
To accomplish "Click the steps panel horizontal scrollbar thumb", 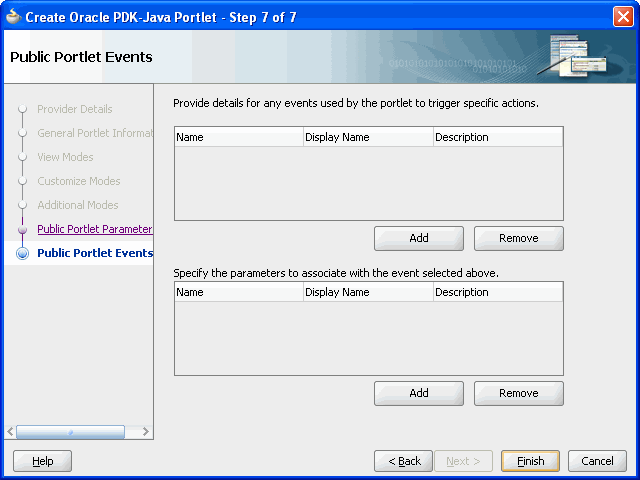I will tap(70, 432).
